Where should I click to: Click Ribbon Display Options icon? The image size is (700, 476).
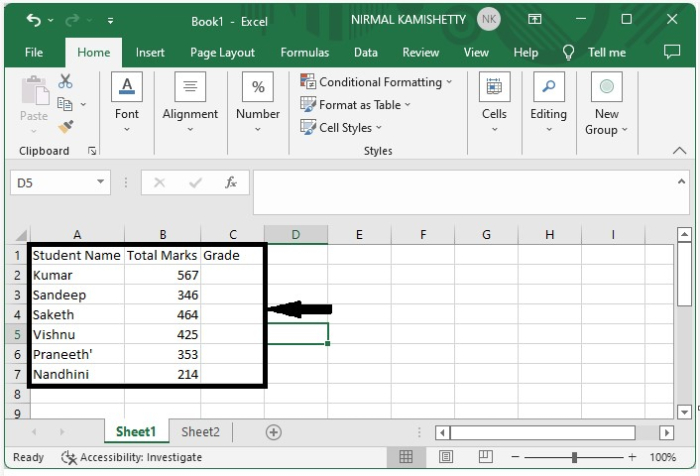click(534, 19)
